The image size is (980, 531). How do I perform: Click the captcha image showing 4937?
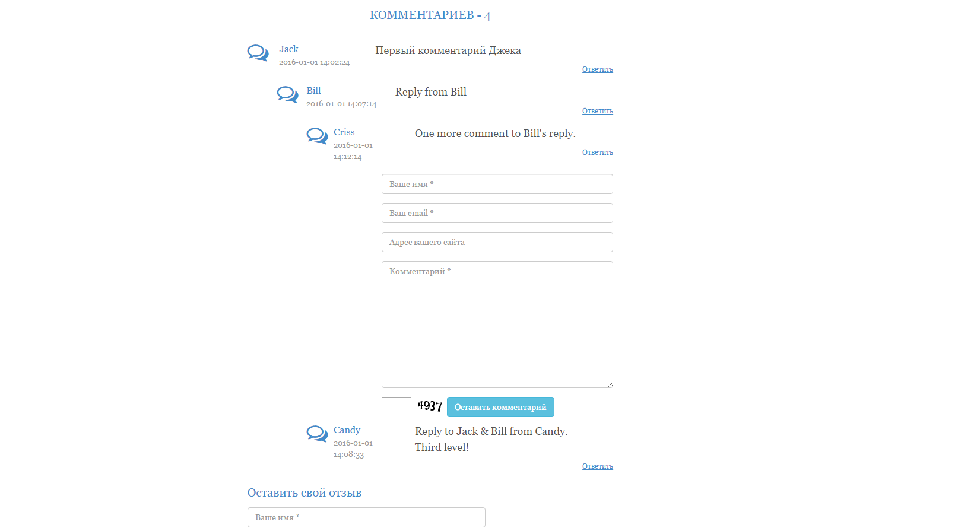coord(430,406)
